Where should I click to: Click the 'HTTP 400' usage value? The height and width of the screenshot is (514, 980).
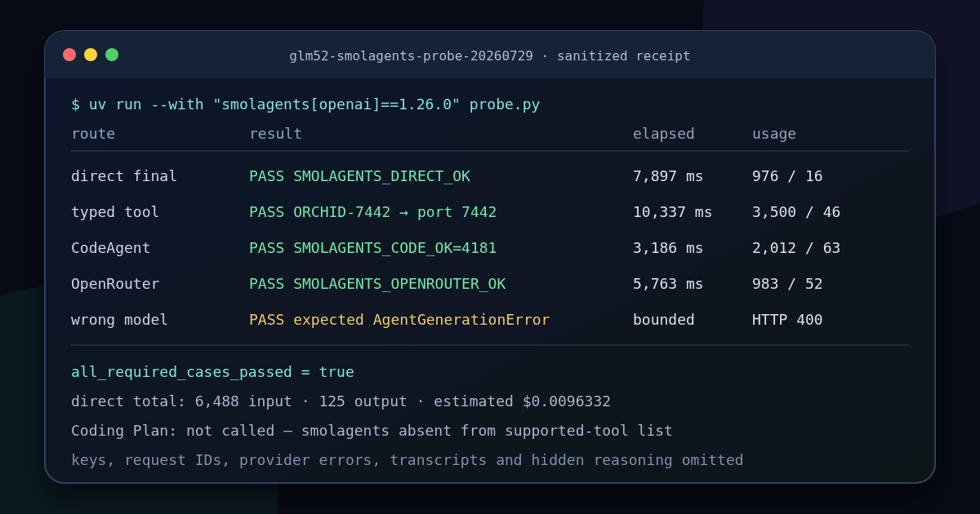[787, 320]
